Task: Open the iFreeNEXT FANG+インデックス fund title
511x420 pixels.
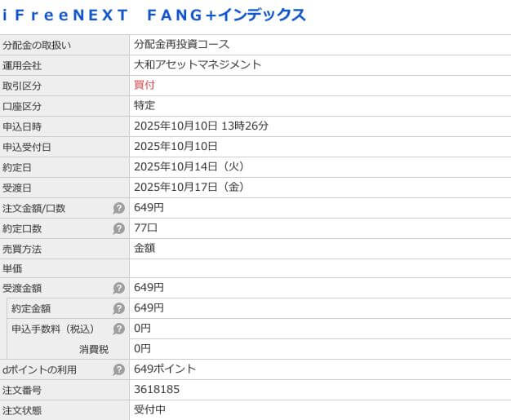Action: pyautogui.click(x=154, y=15)
